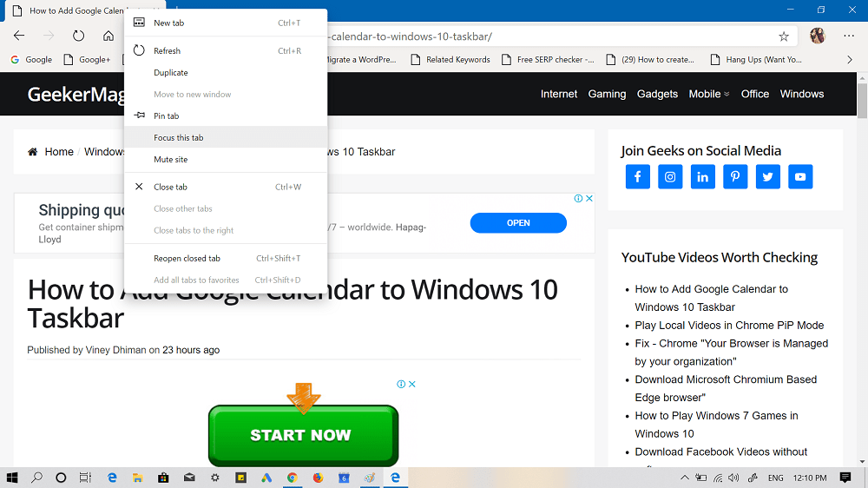The height and width of the screenshot is (488, 868).
Task: Launch Chrome from the taskbar
Action: [293, 478]
